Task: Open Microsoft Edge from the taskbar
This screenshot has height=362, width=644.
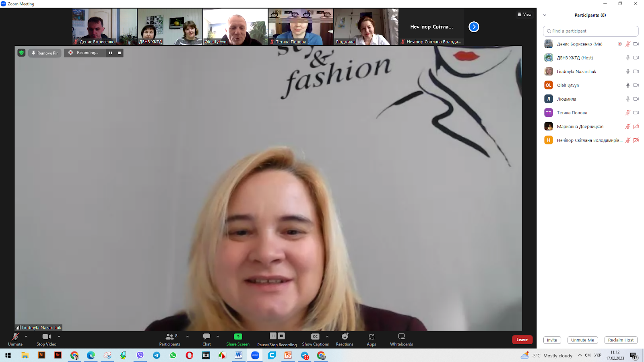Action: [x=91, y=356]
